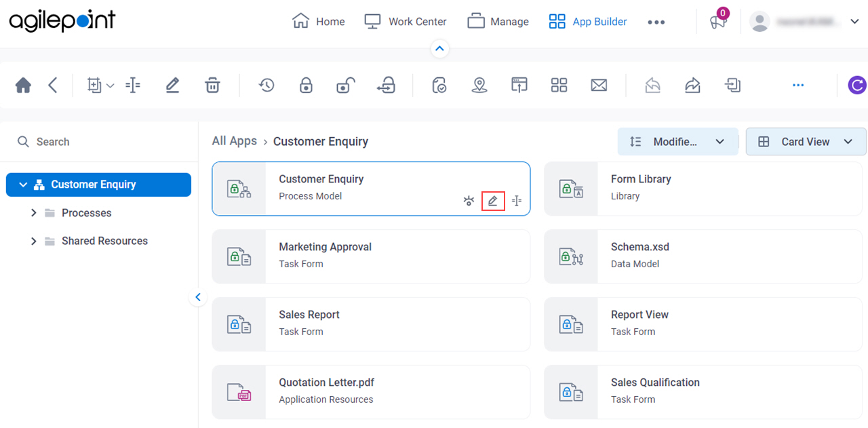Select Processes in the tree
The image size is (868, 428).
86,213
